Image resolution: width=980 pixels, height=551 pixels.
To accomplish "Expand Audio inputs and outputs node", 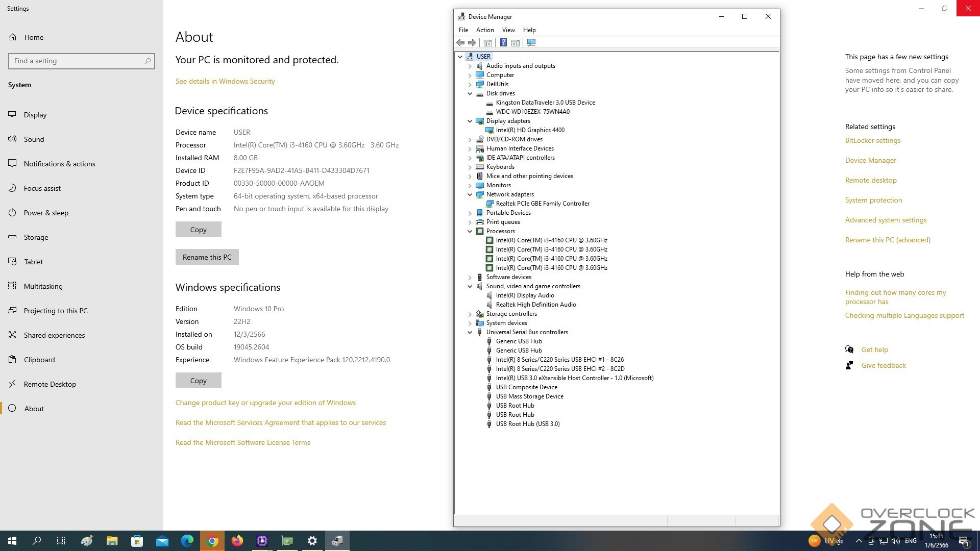I will coord(470,66).
